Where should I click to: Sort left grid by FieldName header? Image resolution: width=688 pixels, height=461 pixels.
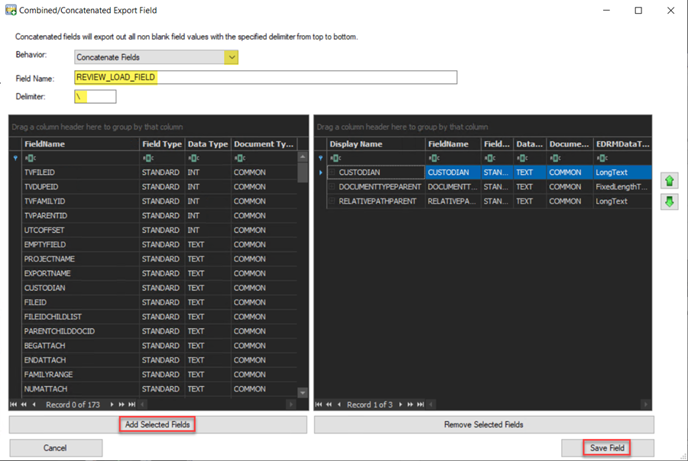coord(80,144)
